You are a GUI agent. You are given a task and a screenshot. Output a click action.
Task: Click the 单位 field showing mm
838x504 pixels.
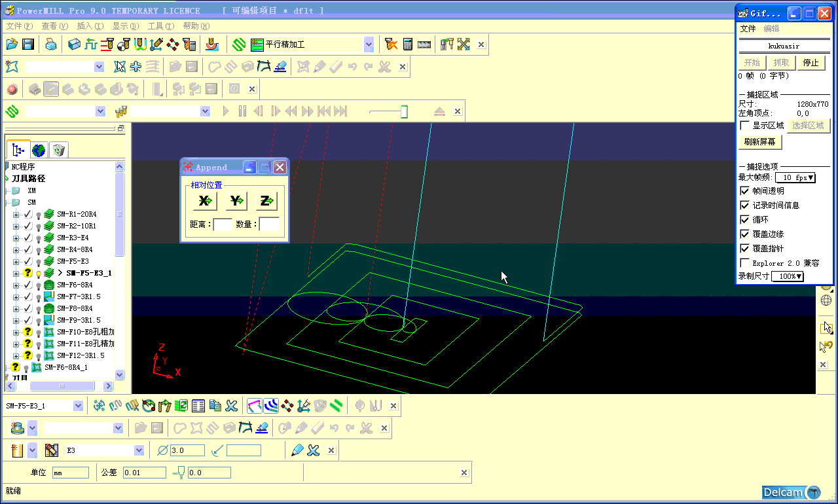(x=70, y=473)
